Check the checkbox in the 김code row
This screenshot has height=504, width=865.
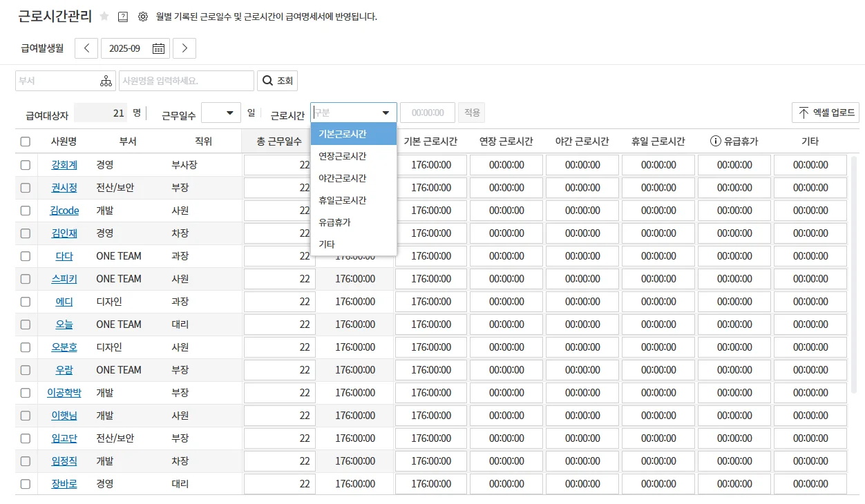tap(26, 210)
